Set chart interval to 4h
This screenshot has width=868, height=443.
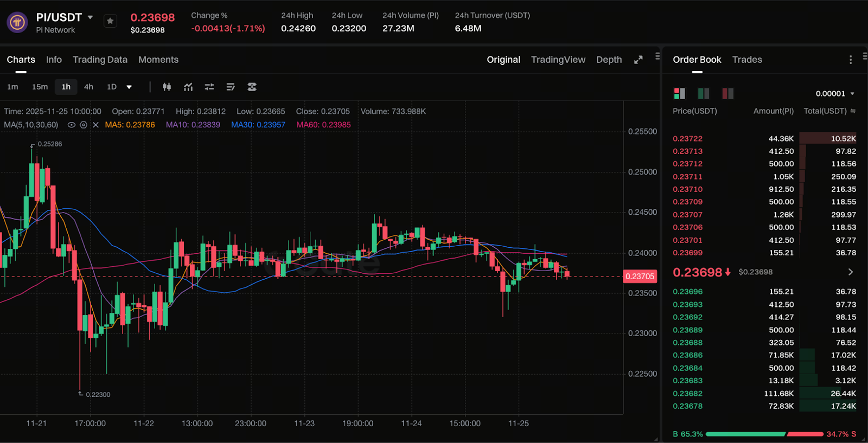pyautogui.click(x=88, y=87)
